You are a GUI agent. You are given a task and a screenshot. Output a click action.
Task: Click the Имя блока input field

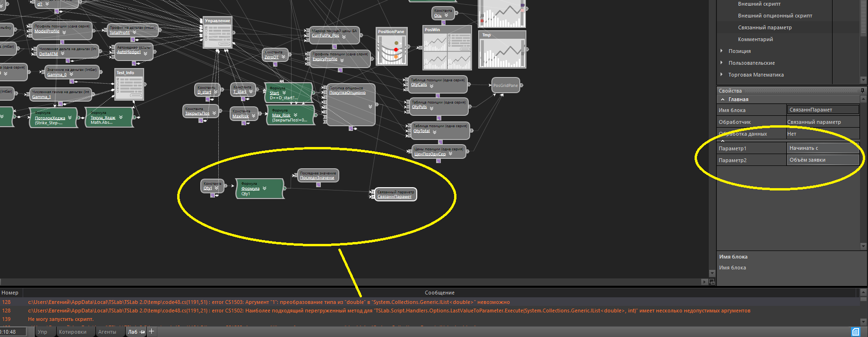click(822, 110)
